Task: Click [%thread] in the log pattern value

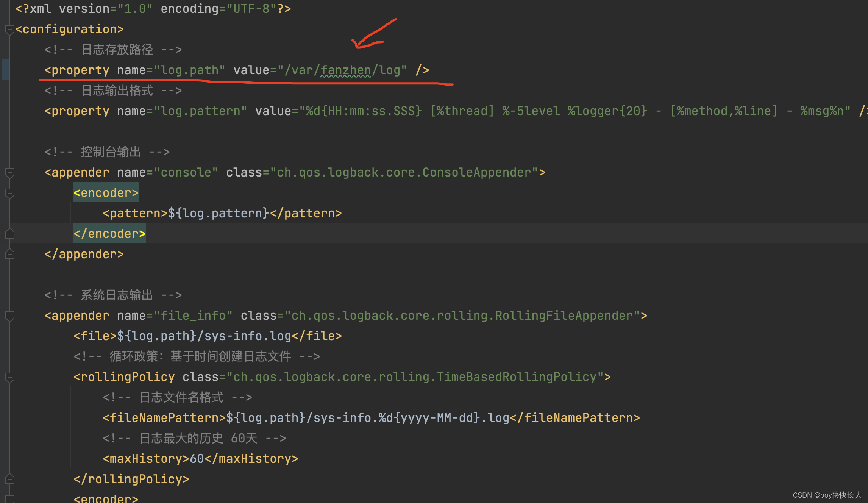Action: click(x=462, y=111)
